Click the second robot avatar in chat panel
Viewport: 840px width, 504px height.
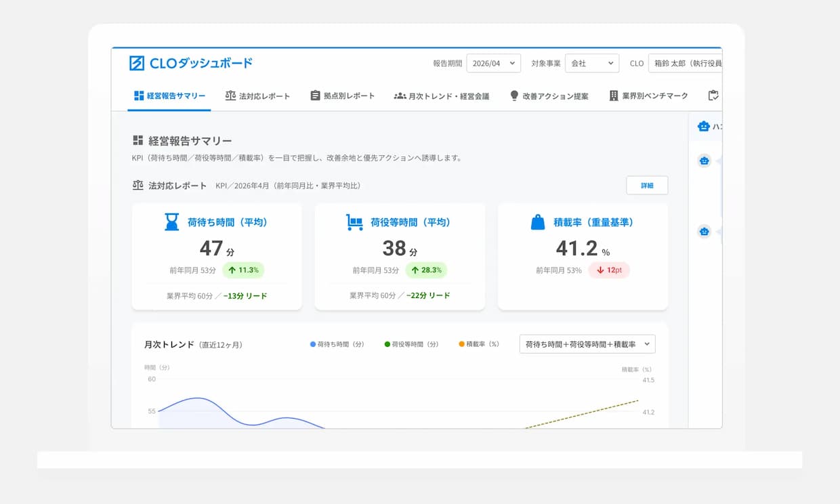[705, 232]
